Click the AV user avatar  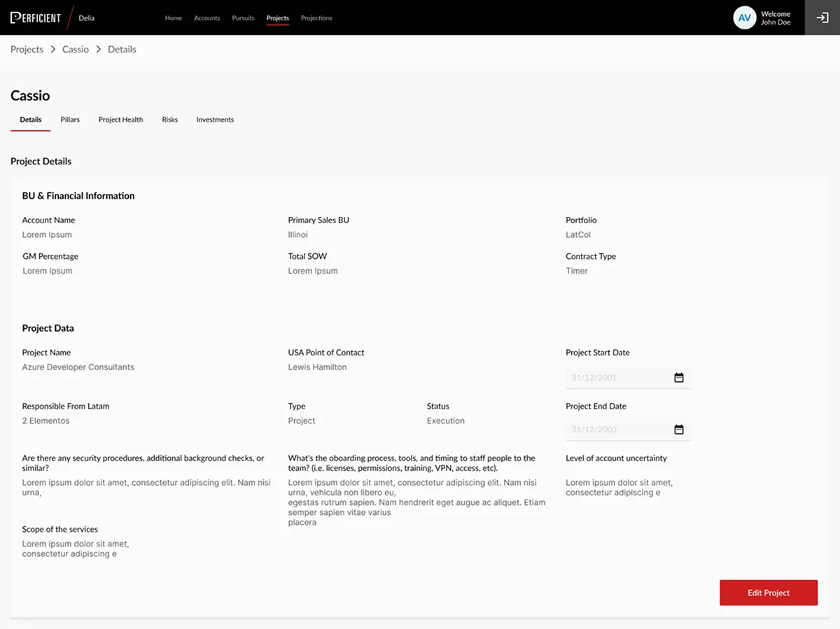745,17
